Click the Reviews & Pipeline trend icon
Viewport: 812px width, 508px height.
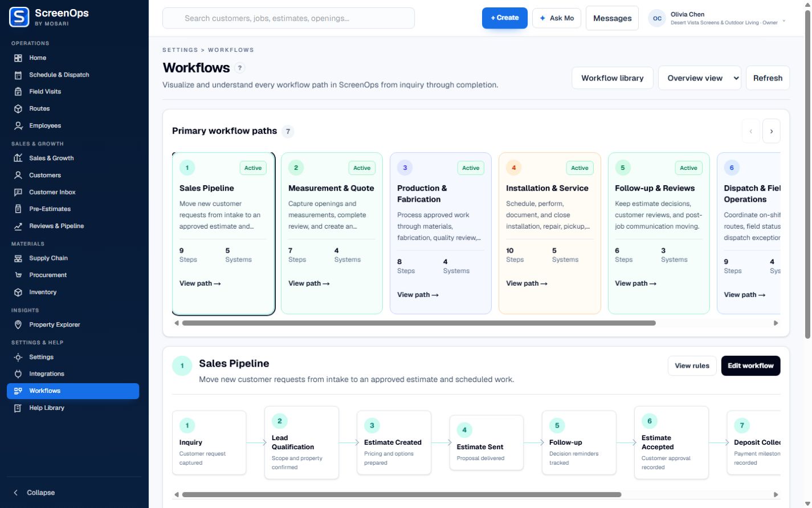[x=18, y=226]
